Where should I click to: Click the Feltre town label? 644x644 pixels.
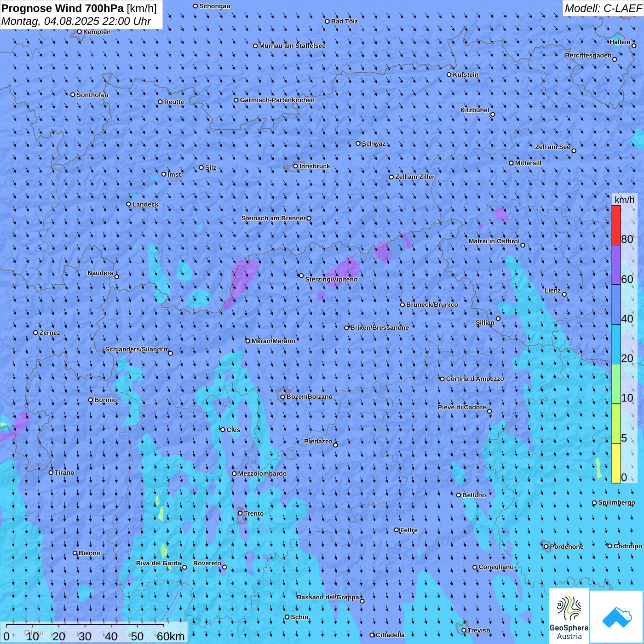408,530
